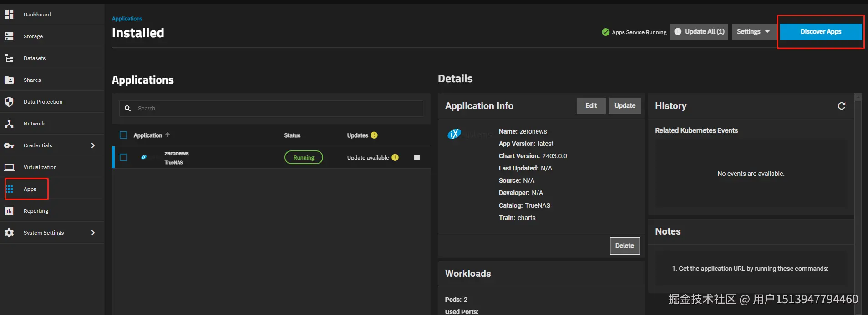The height and width of the screenshot is (315, 868).
Task: Click the Running status badge
Action: 304,157
